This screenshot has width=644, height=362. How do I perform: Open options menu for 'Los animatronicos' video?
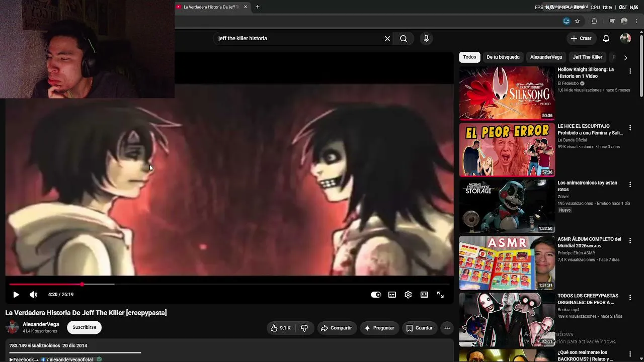click(x=630, y=185)
